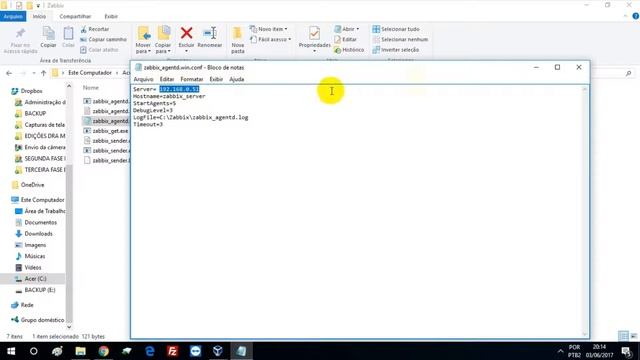Click the Notepad vertical scrollbar
640x360 pixels.
(585, 212)
